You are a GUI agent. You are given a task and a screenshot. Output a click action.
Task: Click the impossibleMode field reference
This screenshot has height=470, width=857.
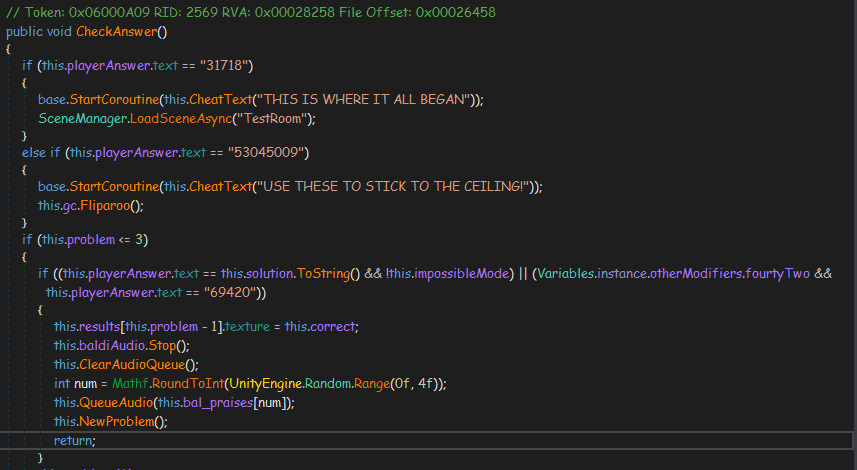point(460,274)
